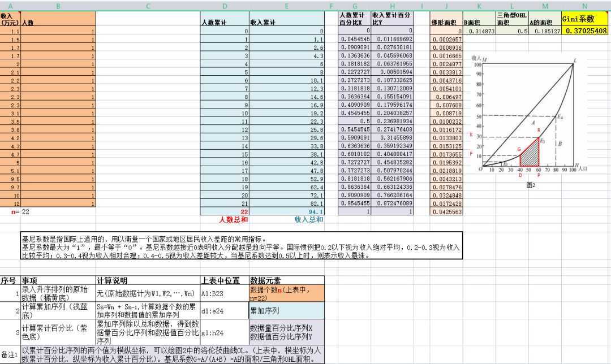Select column K header

479,6
